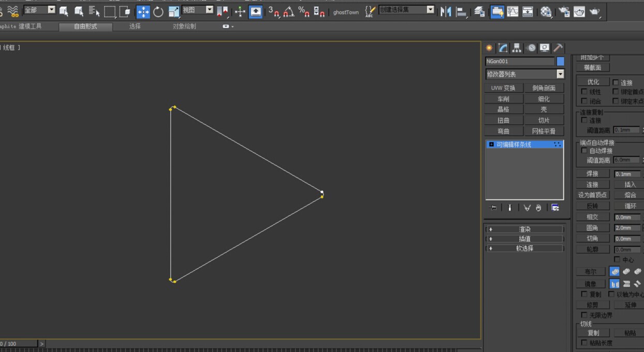Expand 可编辑样条线 in modifier stack
The height and width of the screenshot is (352, 644).
pyautogui.click(x=491, y=144)
